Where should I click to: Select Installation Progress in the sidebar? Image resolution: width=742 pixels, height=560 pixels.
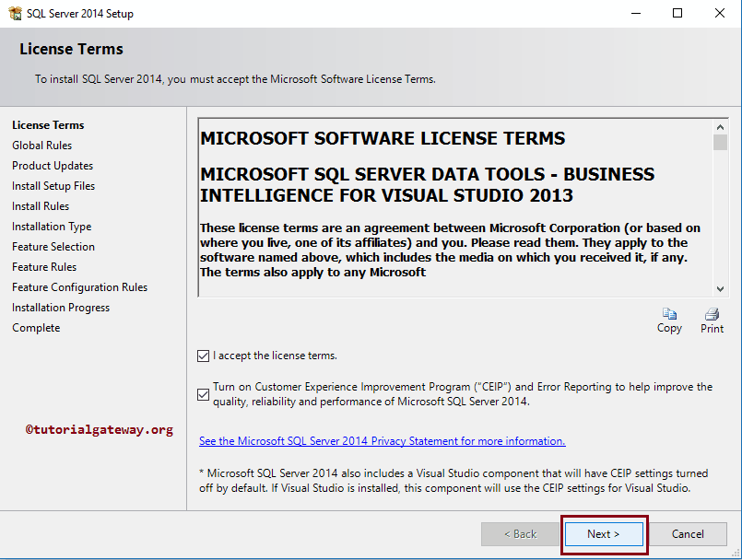click(x=60, y=307)
